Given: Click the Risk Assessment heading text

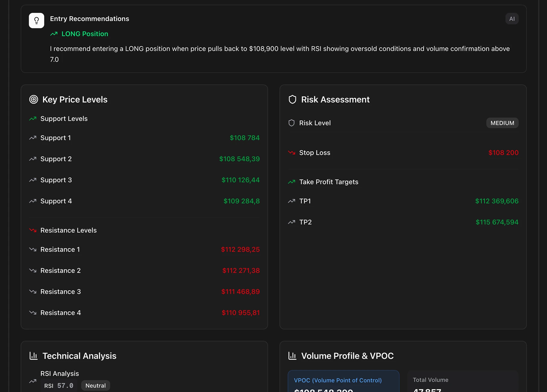Looking at the screenshot, I should click(335, 100).
